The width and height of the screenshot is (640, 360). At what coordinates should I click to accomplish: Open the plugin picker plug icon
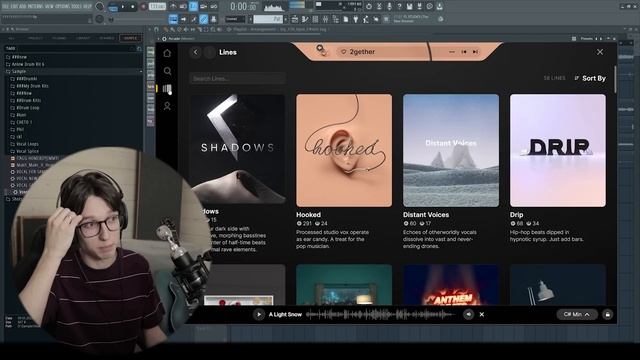(x=356, y=19)
